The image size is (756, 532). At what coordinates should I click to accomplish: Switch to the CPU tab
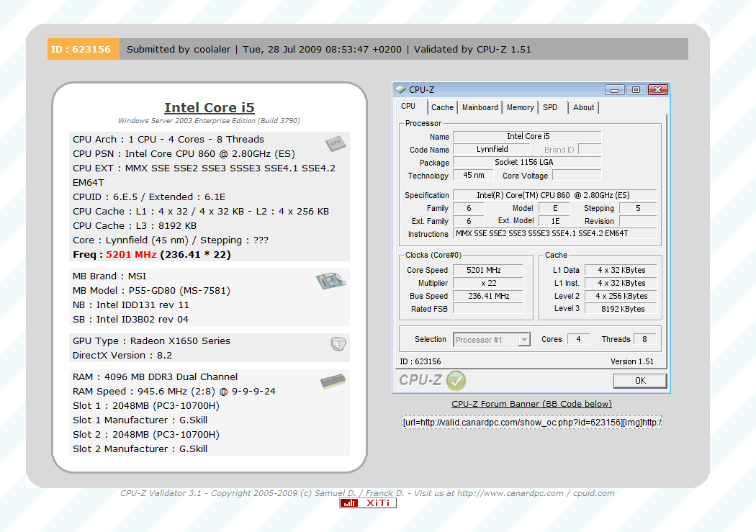[x=408, y=106]
